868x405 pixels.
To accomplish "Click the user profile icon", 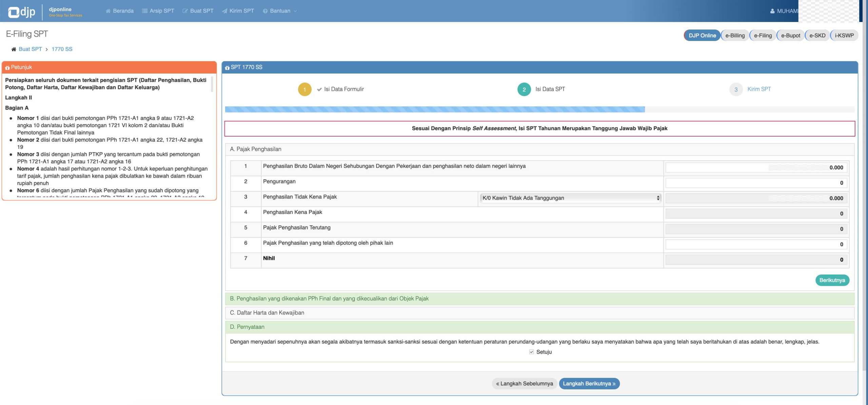I will [772, 11].
